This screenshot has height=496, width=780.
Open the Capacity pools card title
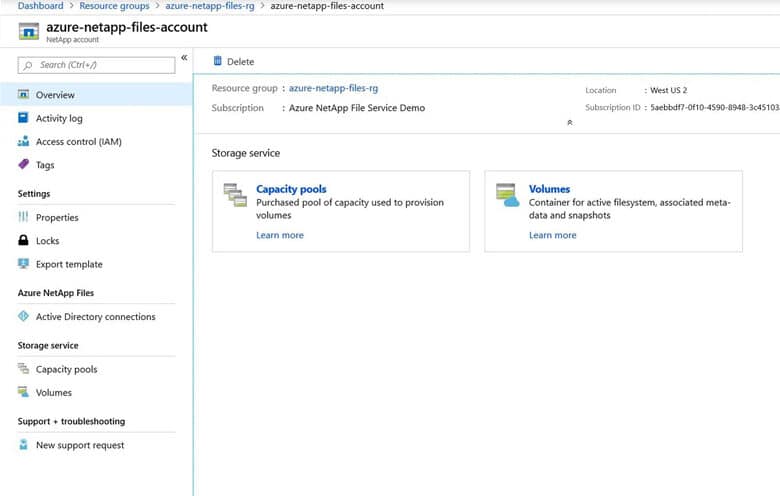point(291,189)
